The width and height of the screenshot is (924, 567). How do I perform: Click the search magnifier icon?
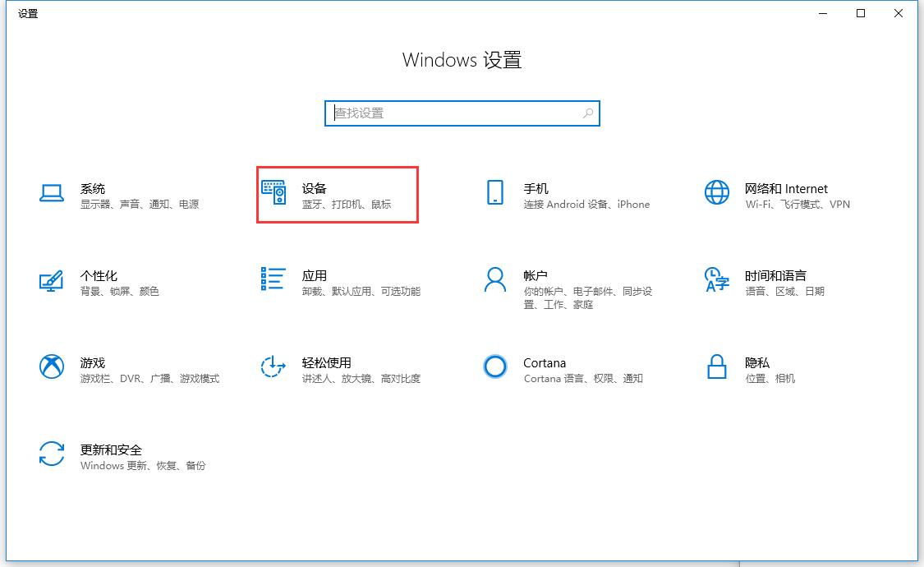(587, 113)
